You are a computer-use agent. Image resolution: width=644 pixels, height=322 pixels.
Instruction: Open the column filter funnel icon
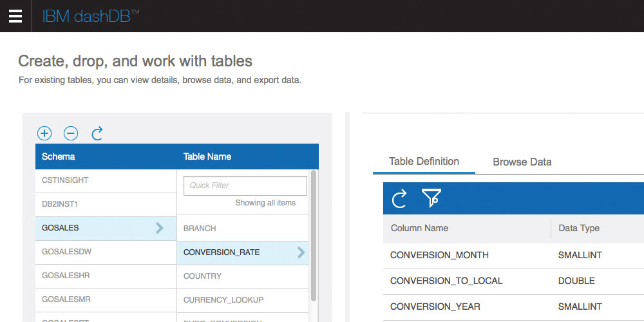coord(431,198)
